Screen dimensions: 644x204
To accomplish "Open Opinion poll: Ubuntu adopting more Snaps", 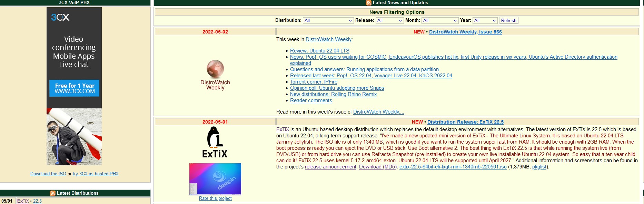I will pos(337,88).
